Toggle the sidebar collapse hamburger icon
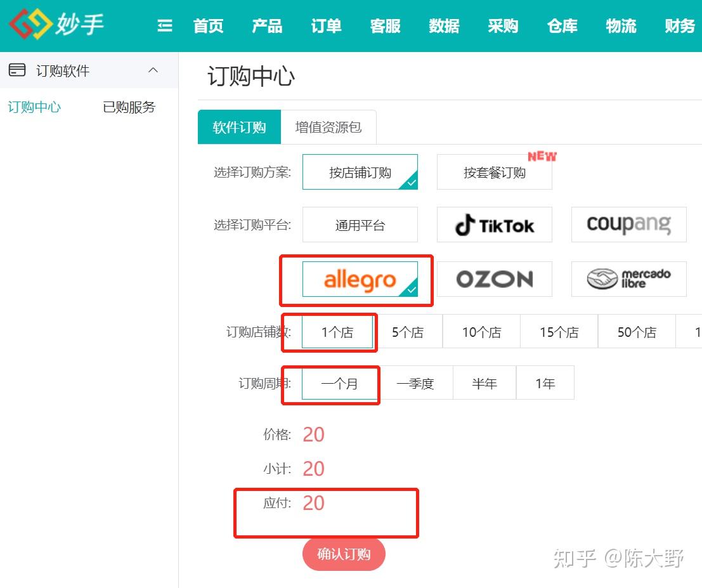The width and height of the screenshot is (702, 588). [x=165, y=25]
